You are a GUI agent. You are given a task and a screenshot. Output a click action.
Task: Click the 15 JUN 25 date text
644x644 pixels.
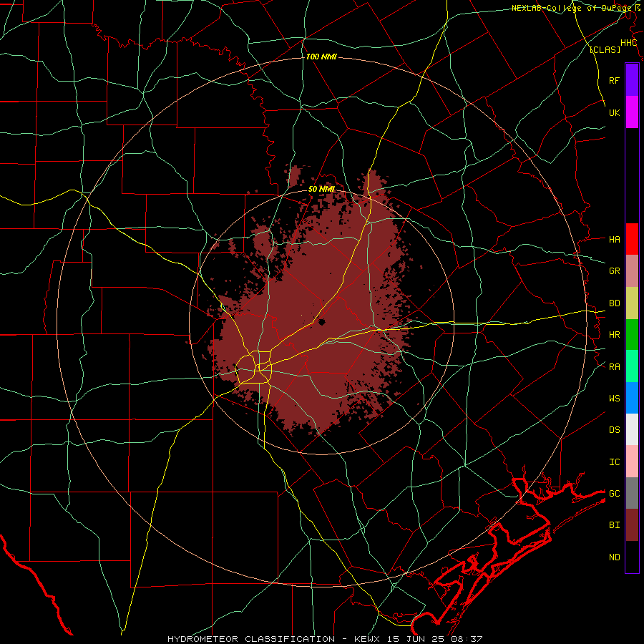click(x=416, y=639)
